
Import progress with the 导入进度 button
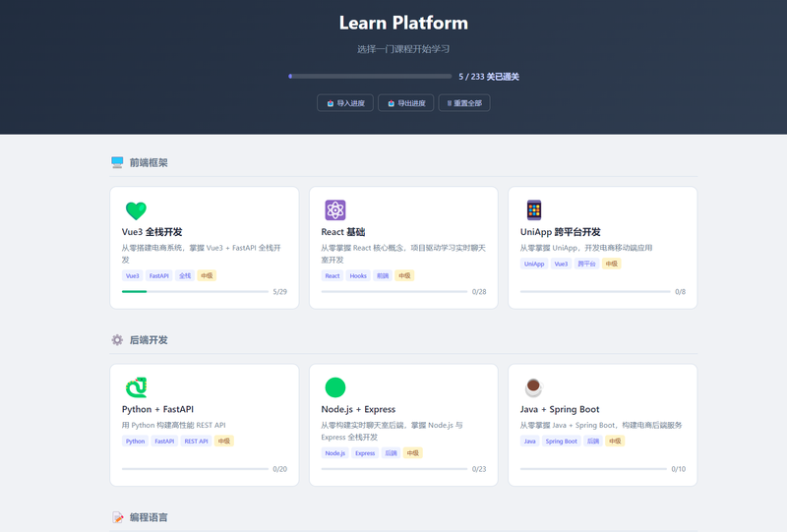coord(345,103)
